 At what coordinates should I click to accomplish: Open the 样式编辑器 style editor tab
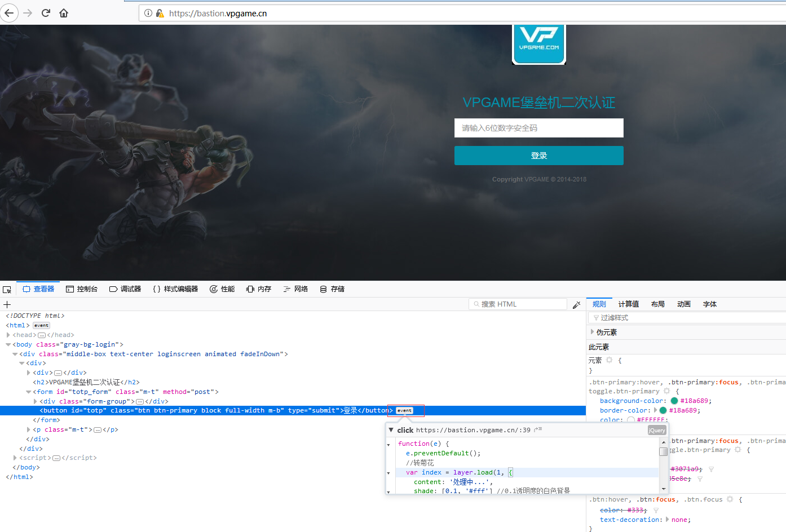point(175,289)
